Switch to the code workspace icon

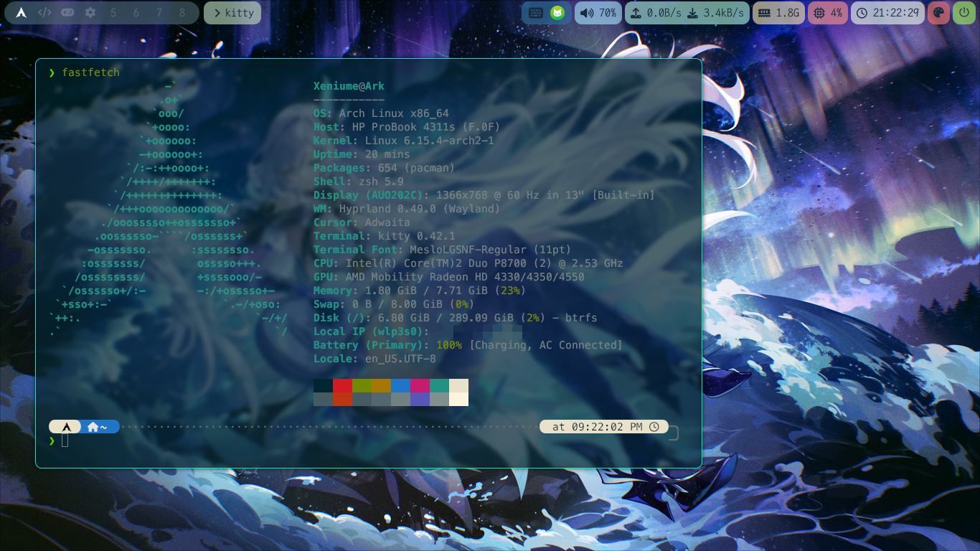pos(44,13)
